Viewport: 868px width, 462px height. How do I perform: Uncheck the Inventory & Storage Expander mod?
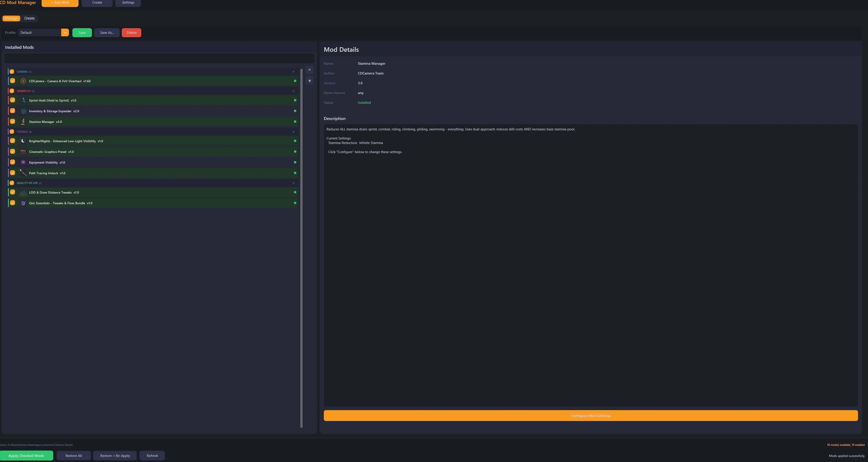pos(12,111)
